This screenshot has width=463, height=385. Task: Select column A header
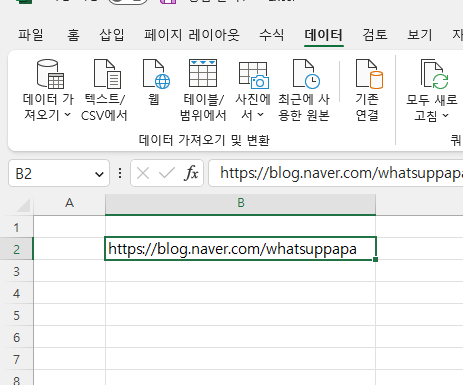[x=69, y=203]
